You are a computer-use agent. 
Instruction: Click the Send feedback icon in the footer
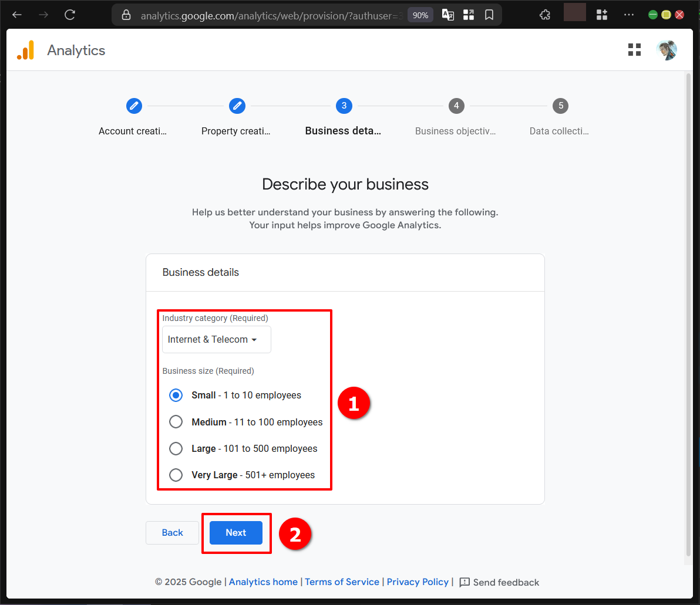pyautogui.click(x=465, y=582)
